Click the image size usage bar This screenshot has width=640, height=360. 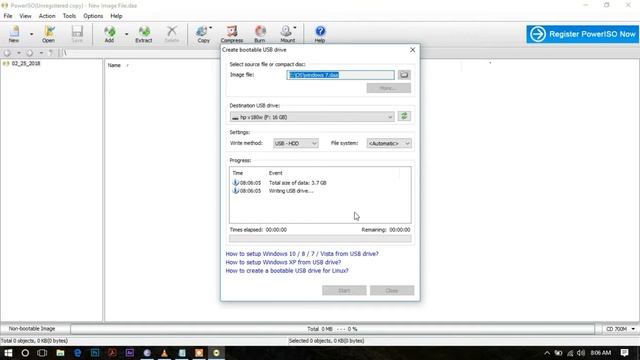click(x=333, y=329)
